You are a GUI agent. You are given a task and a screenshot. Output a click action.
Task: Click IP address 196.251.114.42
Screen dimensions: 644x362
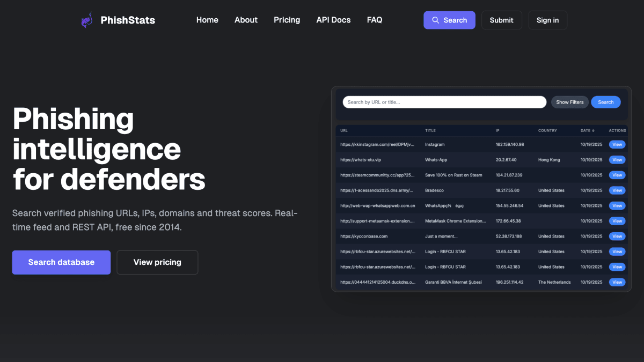tap(509, 282)
